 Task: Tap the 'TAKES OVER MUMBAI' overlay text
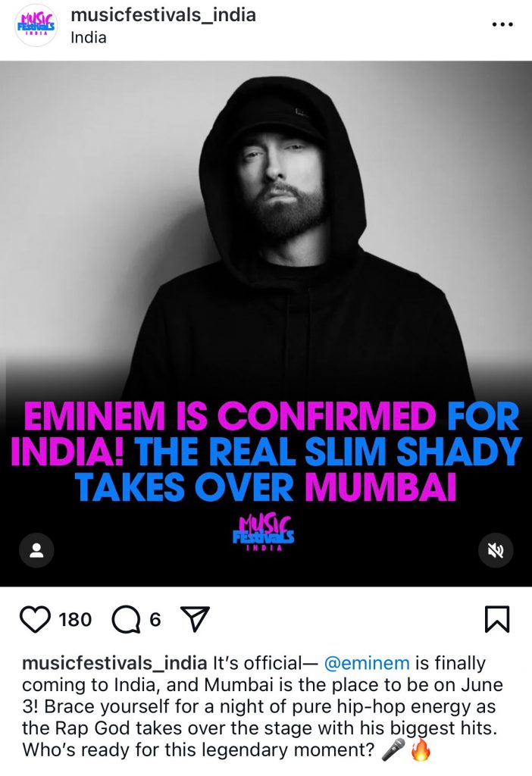pyautogui.click(x=266, y=487)
